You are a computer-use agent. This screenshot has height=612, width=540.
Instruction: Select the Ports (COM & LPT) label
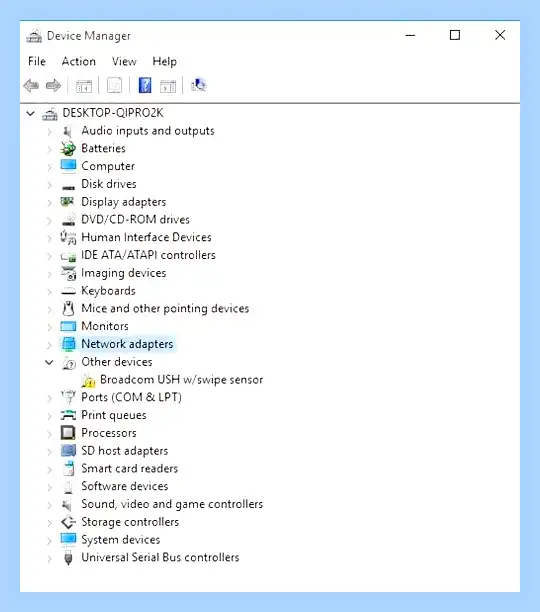tap(131, 397)
